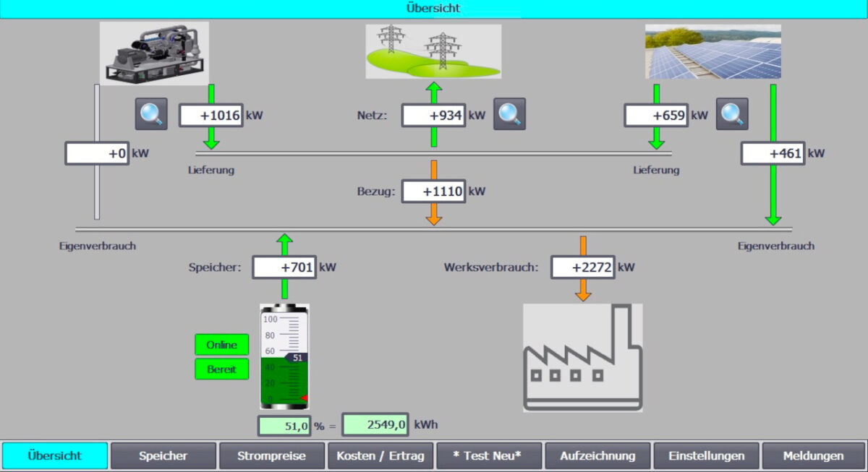The width and height of the screenshot is (868, 472).
Task: Switch to the Speicher tab
Action: coord(163,456)
